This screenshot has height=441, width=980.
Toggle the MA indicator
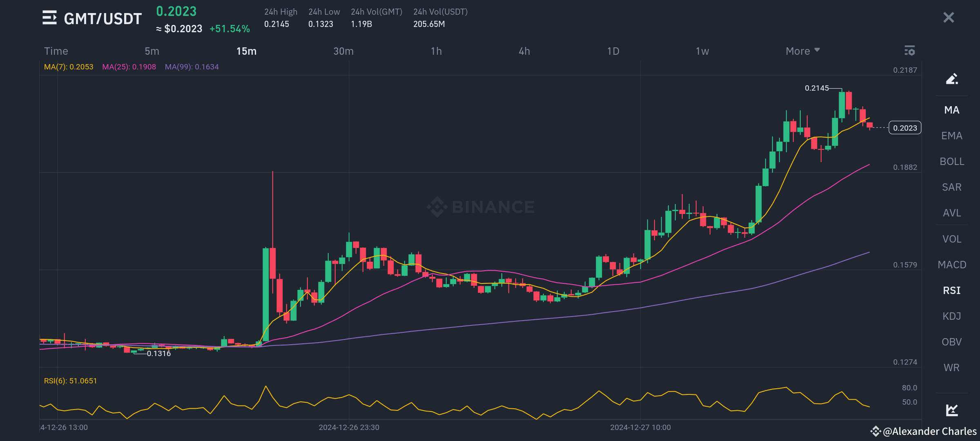[951, 110]
